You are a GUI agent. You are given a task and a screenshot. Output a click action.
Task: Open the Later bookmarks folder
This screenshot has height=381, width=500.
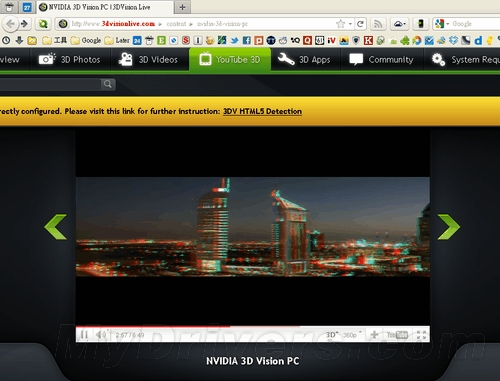click(117, 40)
